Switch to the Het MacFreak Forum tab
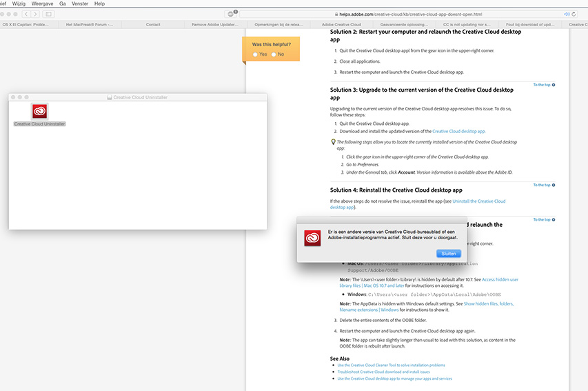 (90, 24)
